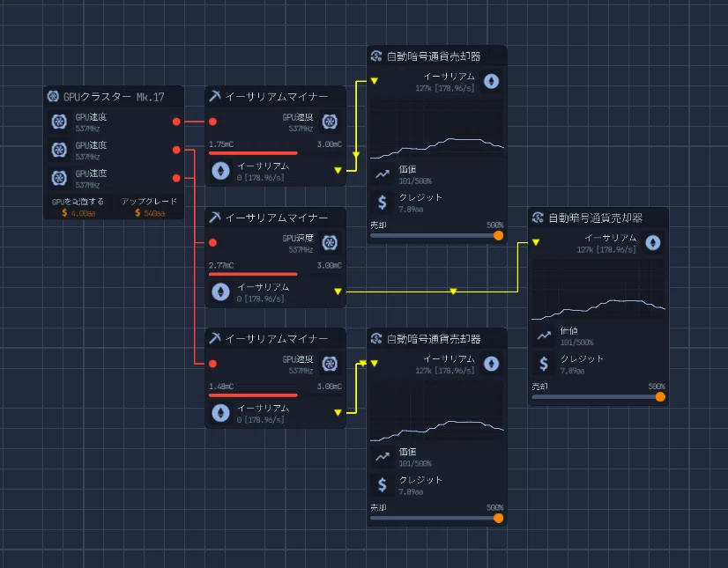Click クレジット 7.89aa text in seller fed by 1.75mC miner

tap(420, 203)
